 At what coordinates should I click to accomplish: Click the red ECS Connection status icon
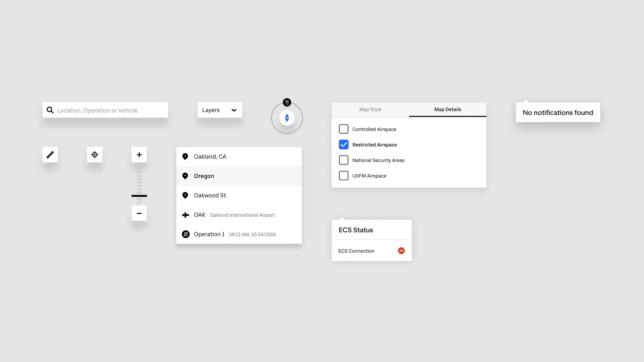[x=401, y=251]
